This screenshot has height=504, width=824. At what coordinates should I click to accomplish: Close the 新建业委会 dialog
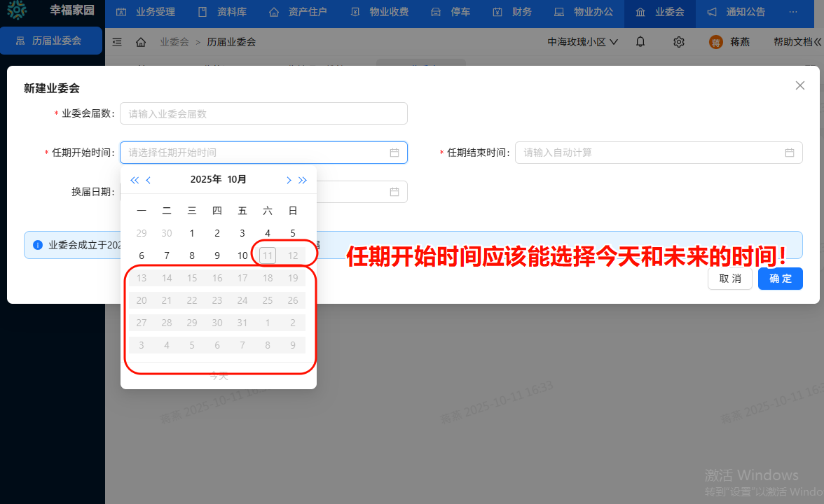point(799,85)
